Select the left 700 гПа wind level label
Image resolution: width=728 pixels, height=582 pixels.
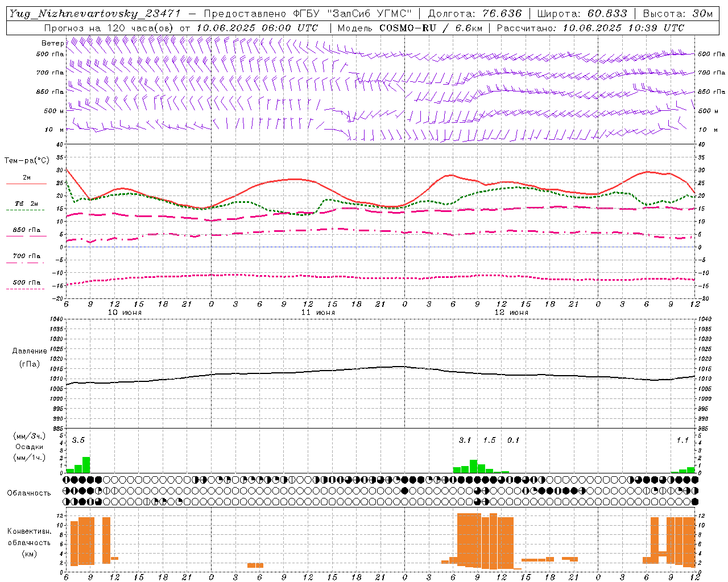50,73
